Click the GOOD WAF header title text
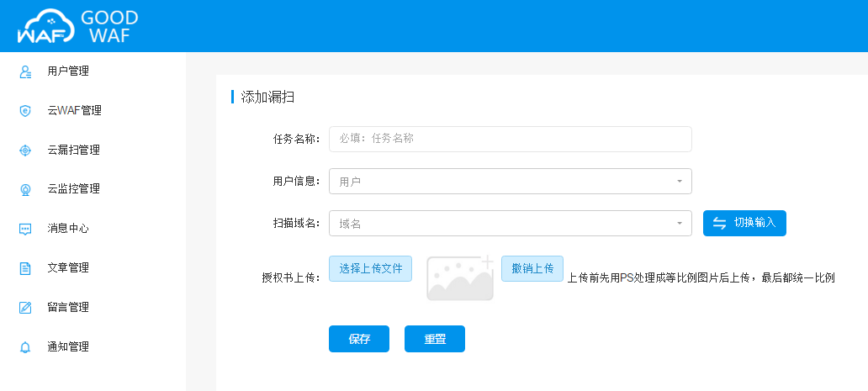868x391 pixels. pyautogui.click(x=109, y=27)
